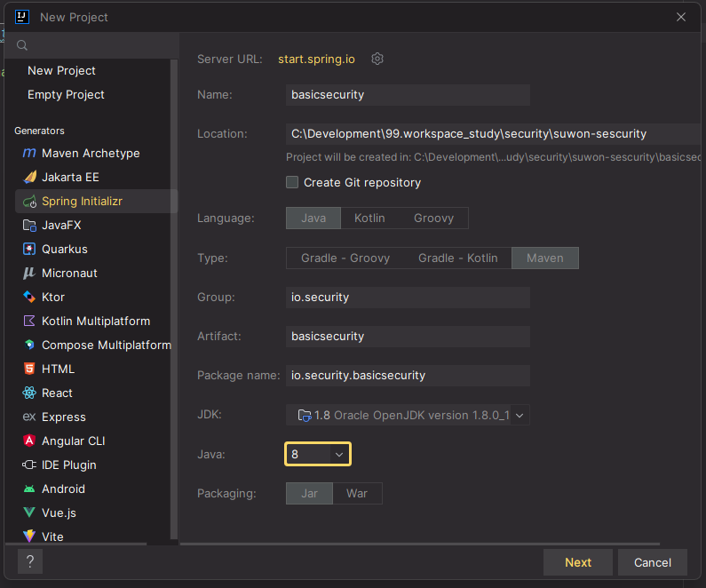
Task: Open the help question mark button
Action: pyautogui.click(x=30, y=561)
